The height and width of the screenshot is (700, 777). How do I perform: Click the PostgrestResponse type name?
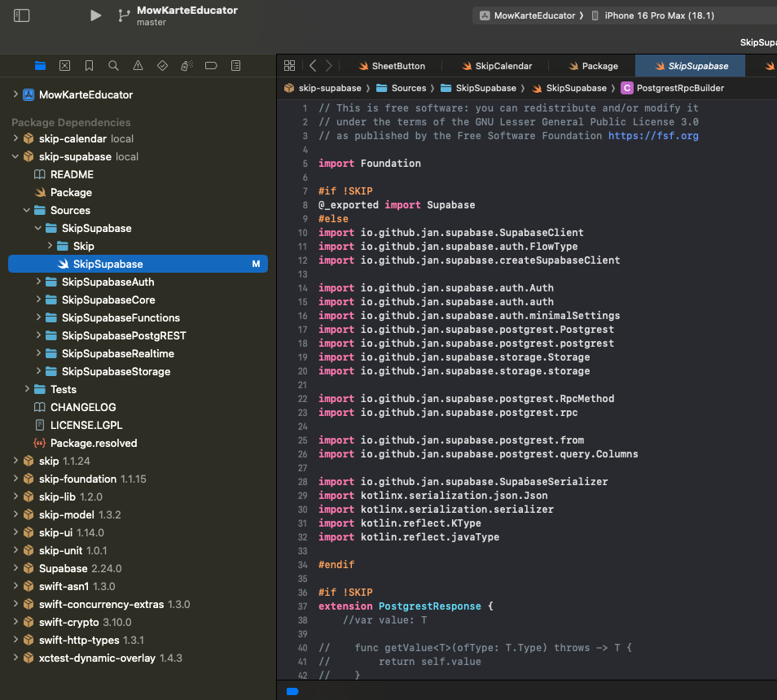click(429, 606)
